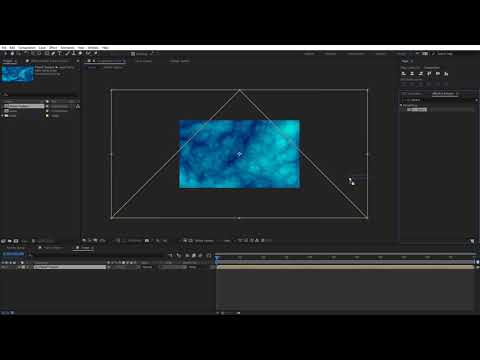This screenshot has height=360, width=480.
Task: Toggle visibility eye of the timeline layer
Action: tap(3, 267)
